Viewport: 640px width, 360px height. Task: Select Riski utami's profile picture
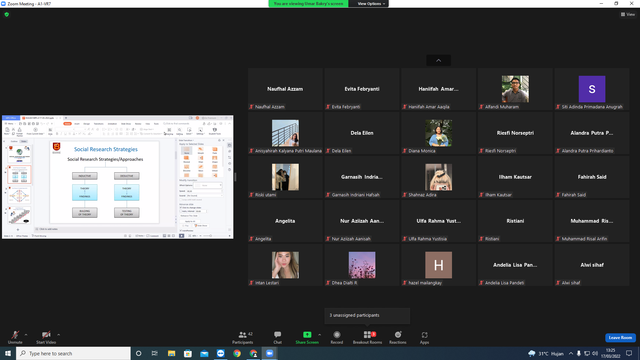point(285,177)
